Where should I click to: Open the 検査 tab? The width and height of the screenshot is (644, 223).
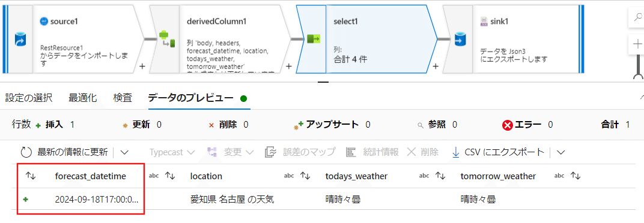123,98
